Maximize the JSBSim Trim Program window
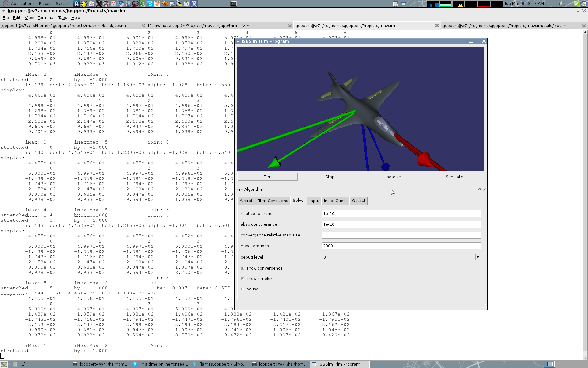The height and width of the screenshot is (368, 588). tap(477, 41)
